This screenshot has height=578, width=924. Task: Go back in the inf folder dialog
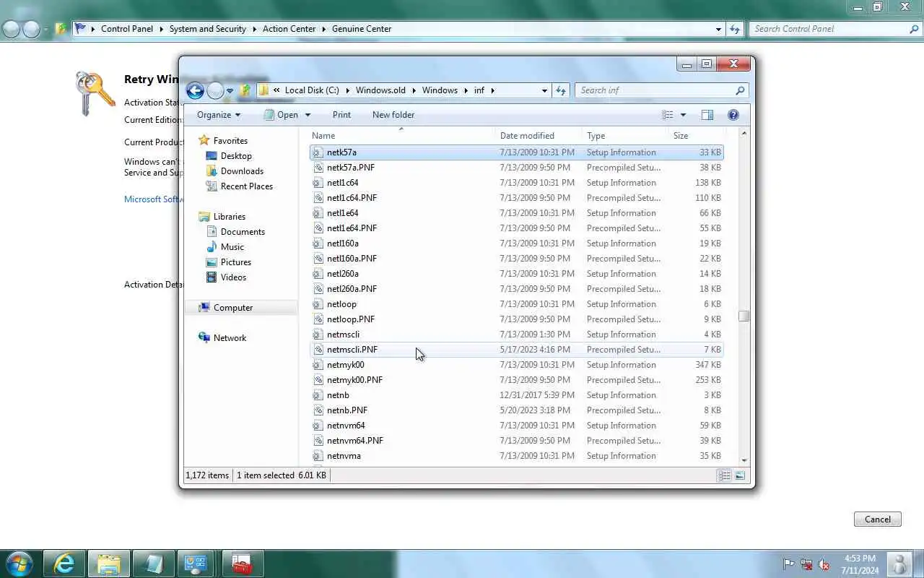tap(195, 90)
